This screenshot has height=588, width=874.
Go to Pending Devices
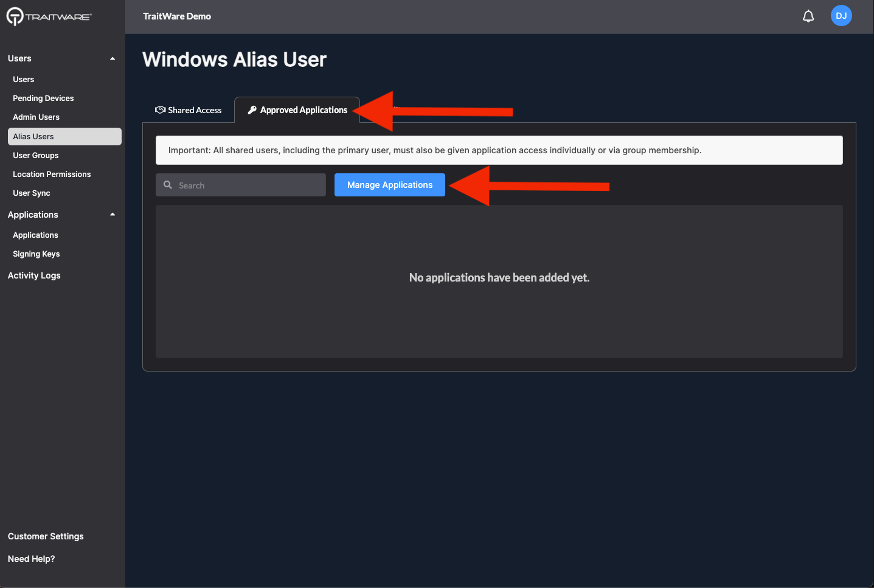pos(43,99)
